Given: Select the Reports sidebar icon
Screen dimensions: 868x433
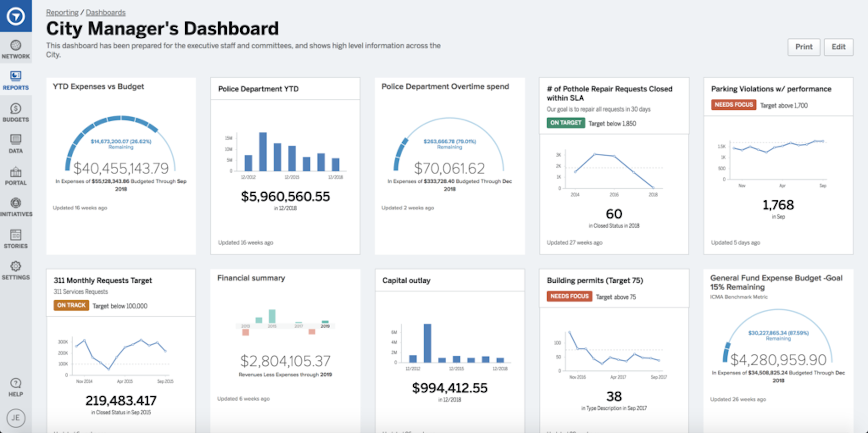Looking at the screenshot, I should pos(16,76).
